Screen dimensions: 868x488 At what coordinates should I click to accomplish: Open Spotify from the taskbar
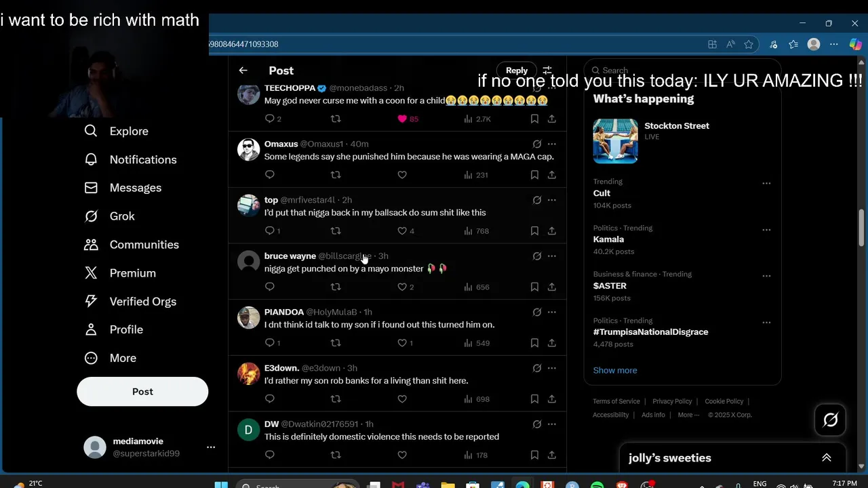[x=597, y=485]
